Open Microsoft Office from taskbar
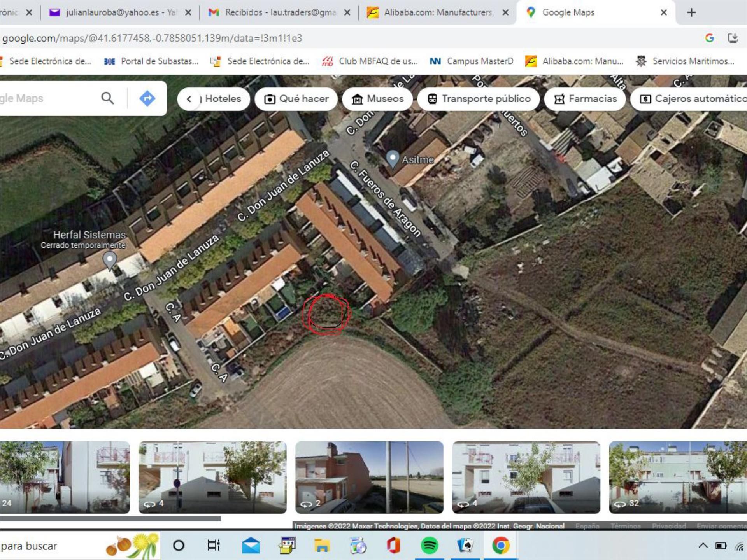Image resolution: width=747 pixels, height=560 pixels. click(x=393, y=546)
